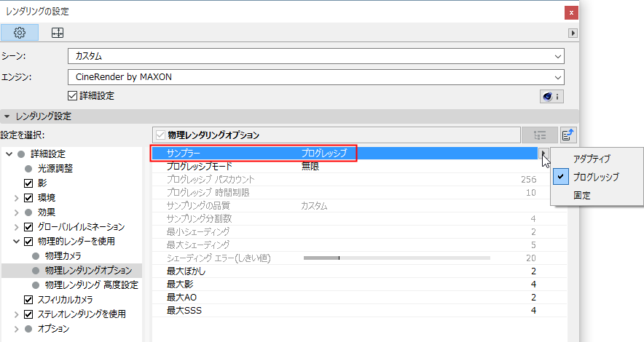Collapse the 物理的レンダーを使用 node

17,242
